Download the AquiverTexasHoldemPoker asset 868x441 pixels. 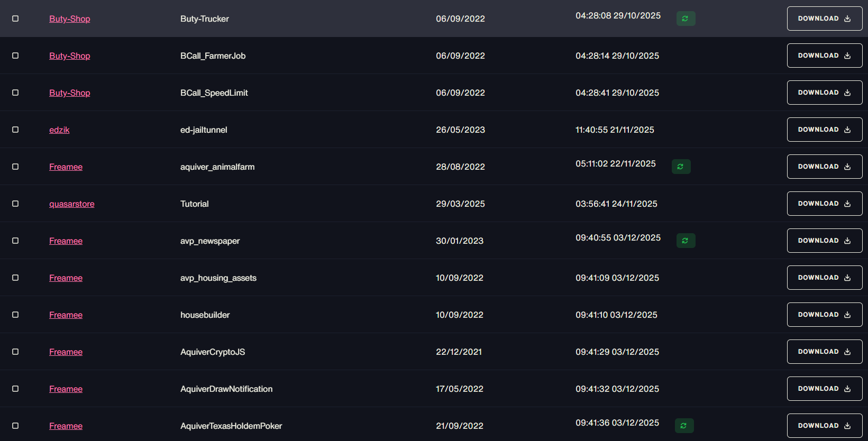pyautogui.click(x=825, y=426)
